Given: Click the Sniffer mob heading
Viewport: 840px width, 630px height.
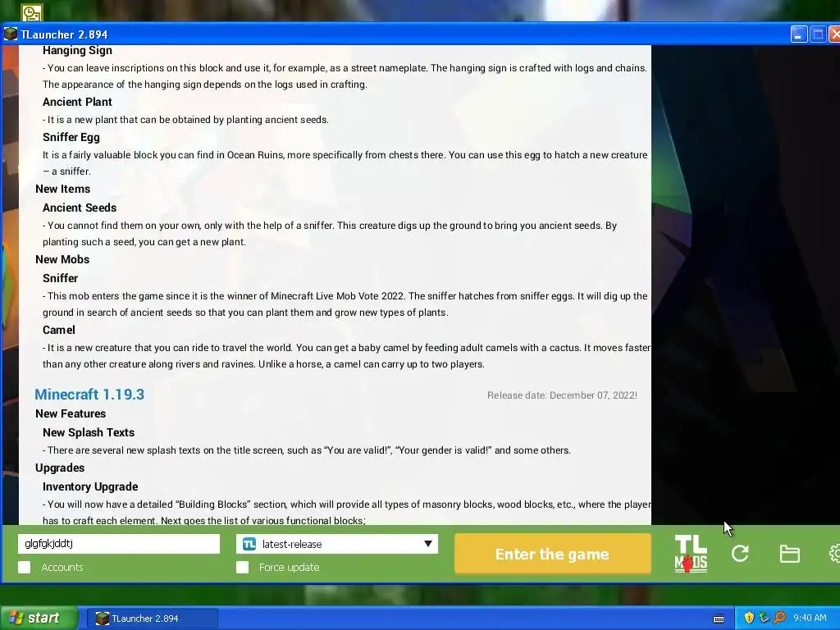Looking at the screenshot, I should pyautogui.click(x=60, y=278).
